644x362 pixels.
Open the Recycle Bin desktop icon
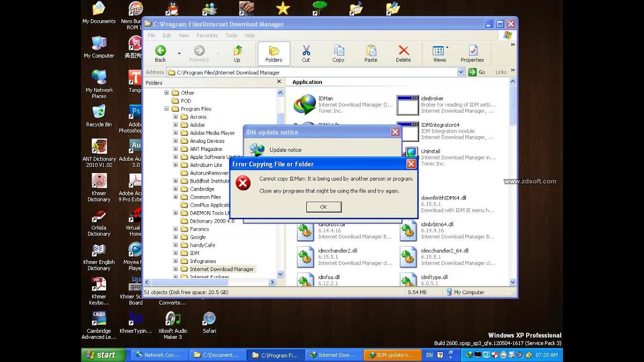(x=99, y=116)
